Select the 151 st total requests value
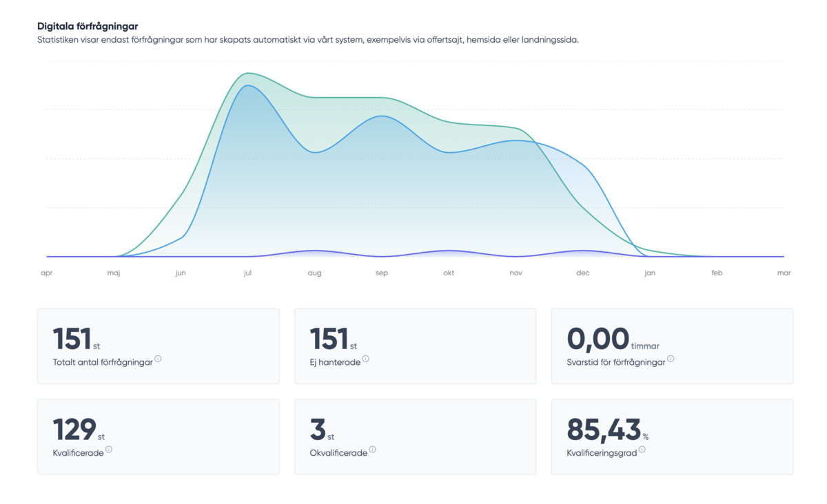 coord(73,339)
